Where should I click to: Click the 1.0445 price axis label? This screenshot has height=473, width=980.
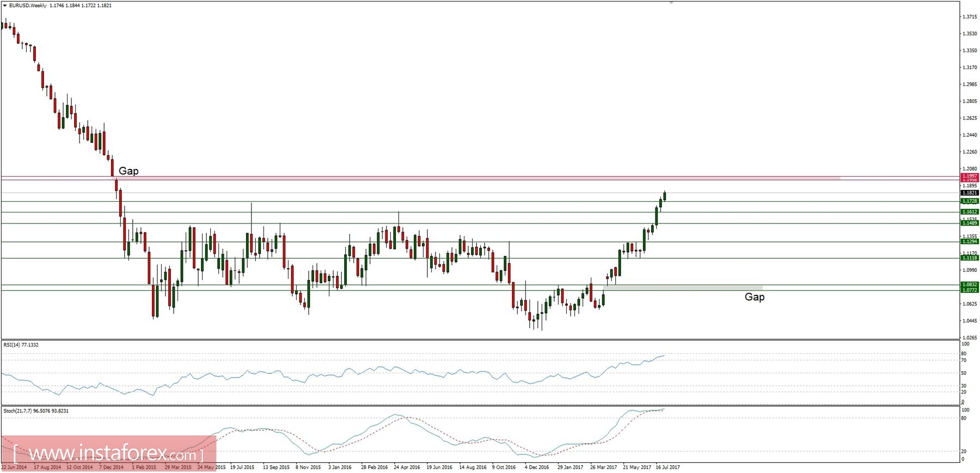[x=969, y=321]
